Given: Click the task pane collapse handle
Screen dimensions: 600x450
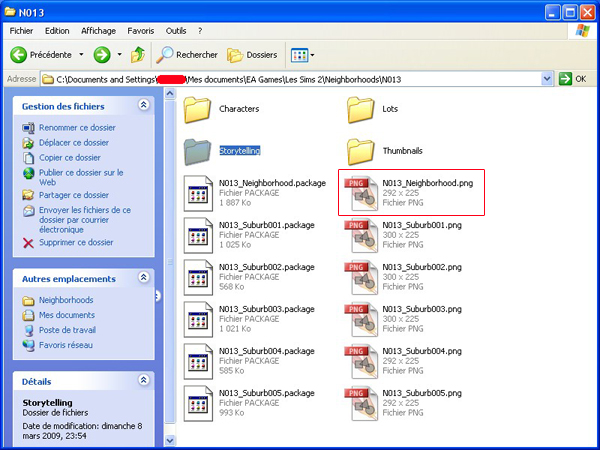Looking at the screenshot, I should [157, 296].
